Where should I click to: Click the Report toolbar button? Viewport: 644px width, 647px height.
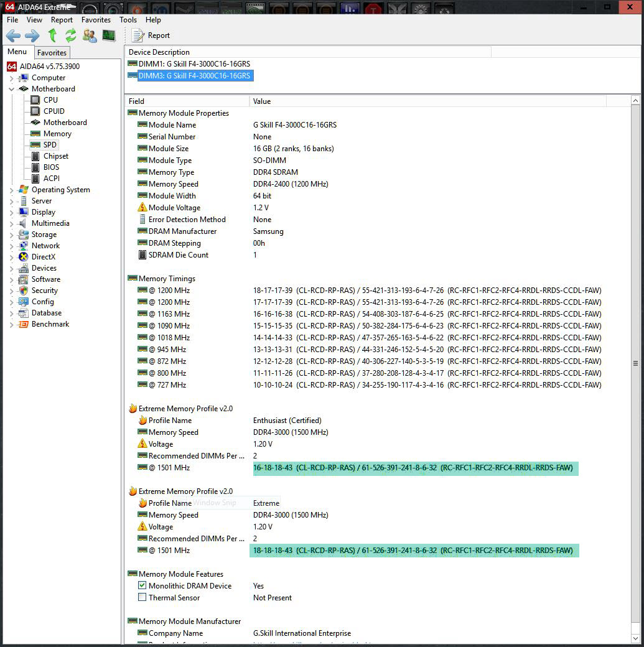coord(151,35)
